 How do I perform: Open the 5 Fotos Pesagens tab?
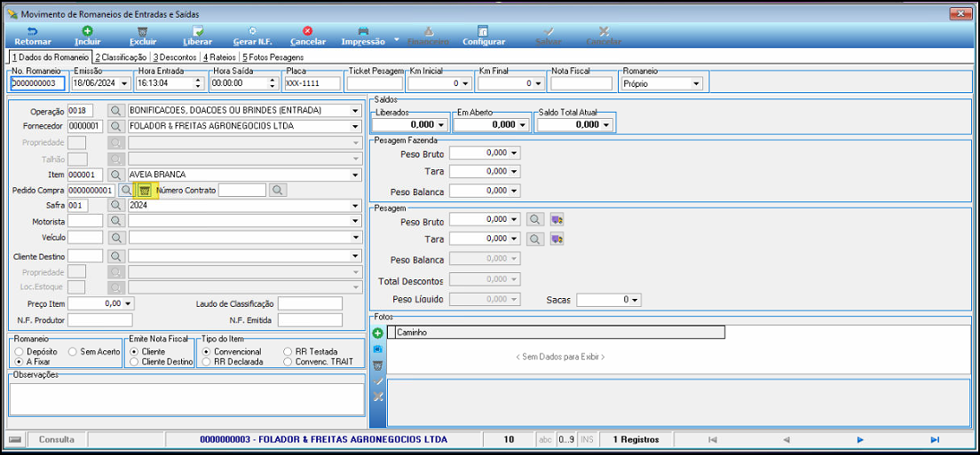[273, 57]
